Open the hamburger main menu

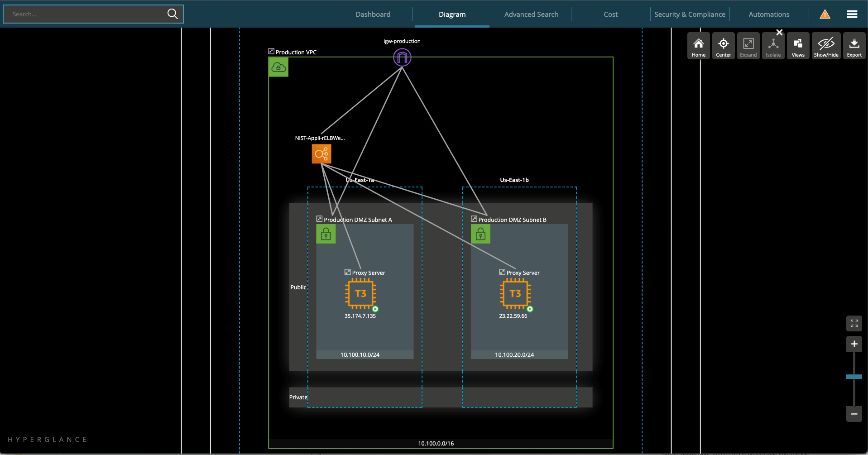pyautogui.click(x=852, y=14)
